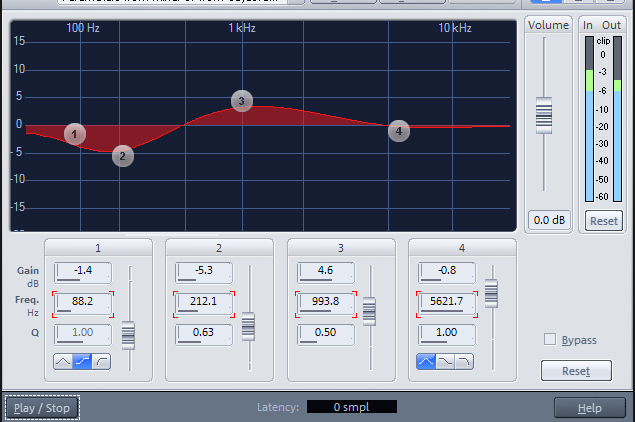Viewport: 635px width, 422px height.
Task: Select high shelf filter type for band 4
Action: (445, 361)
